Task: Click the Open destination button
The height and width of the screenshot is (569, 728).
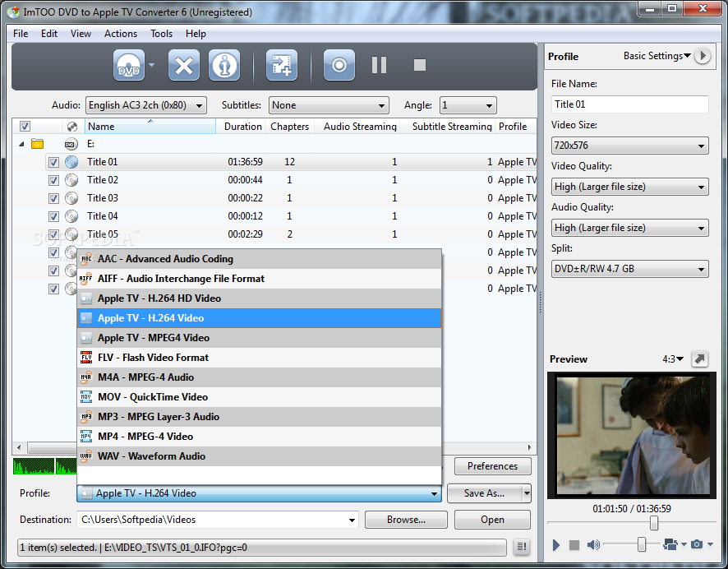Action: (x=493, y=520)
